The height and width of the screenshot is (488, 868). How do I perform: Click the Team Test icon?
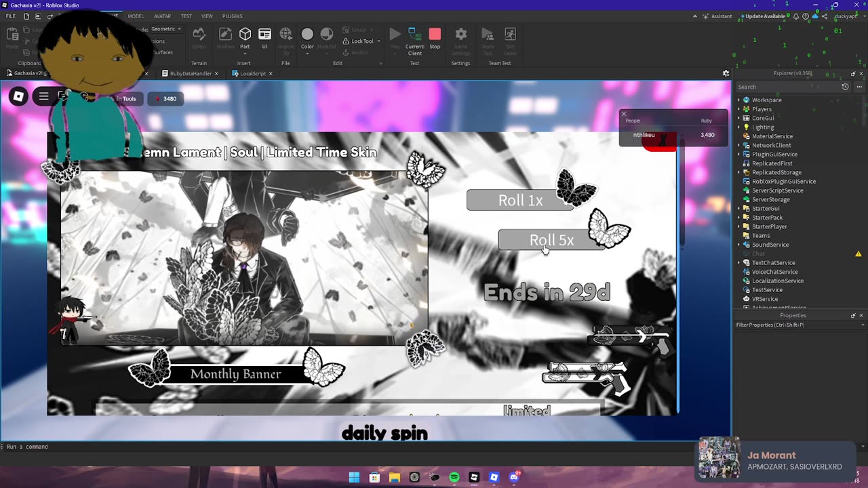click(487, 41)
